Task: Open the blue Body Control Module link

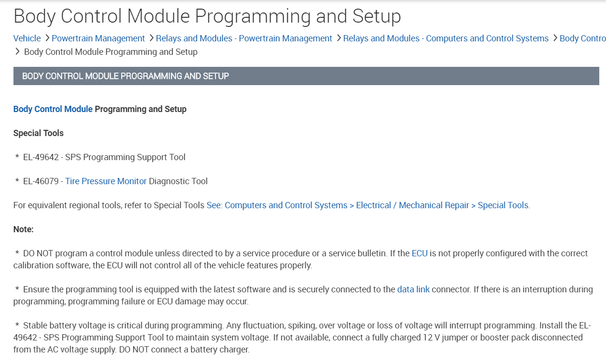Action: coord(53,109)
